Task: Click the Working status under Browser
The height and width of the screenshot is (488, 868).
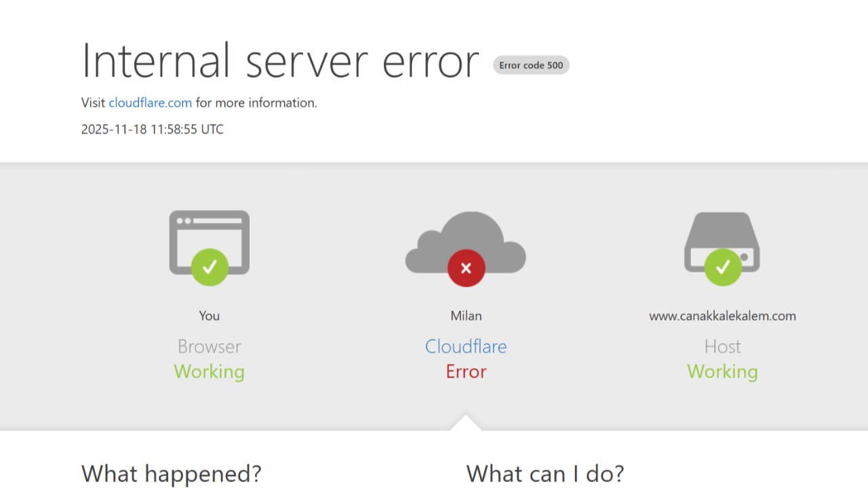Action: (x=209, y=371)
